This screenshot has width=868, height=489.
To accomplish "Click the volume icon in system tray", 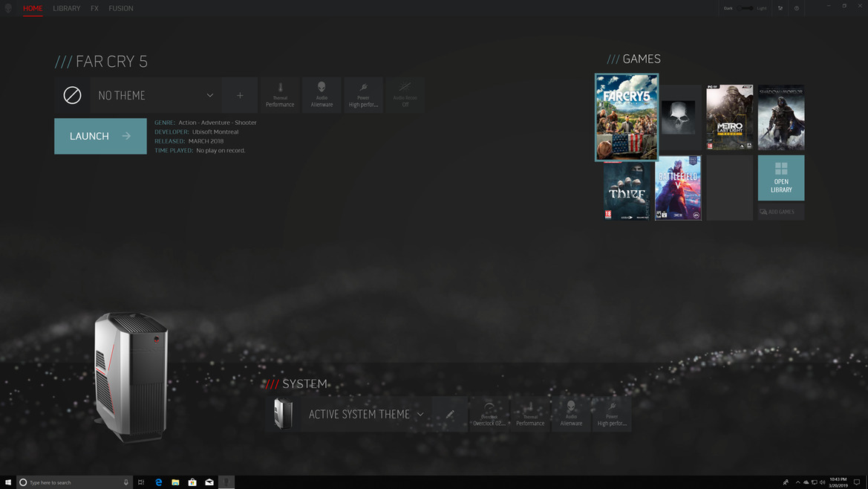I will point(822,482).
